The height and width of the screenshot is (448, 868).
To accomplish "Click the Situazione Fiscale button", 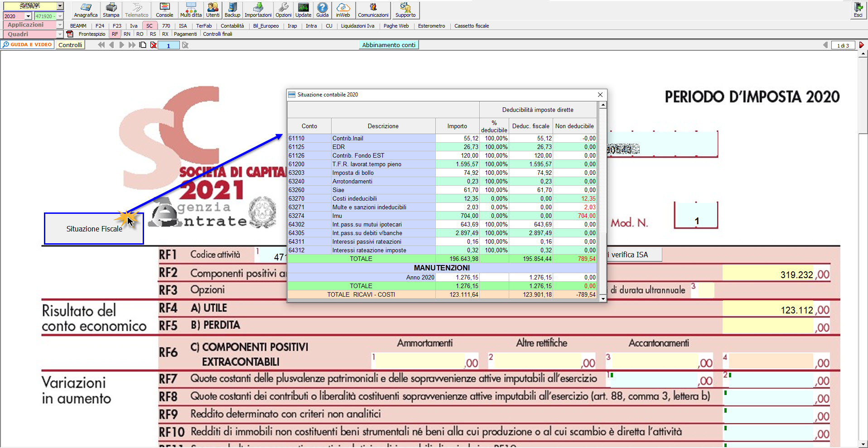I will pos(94,229).
